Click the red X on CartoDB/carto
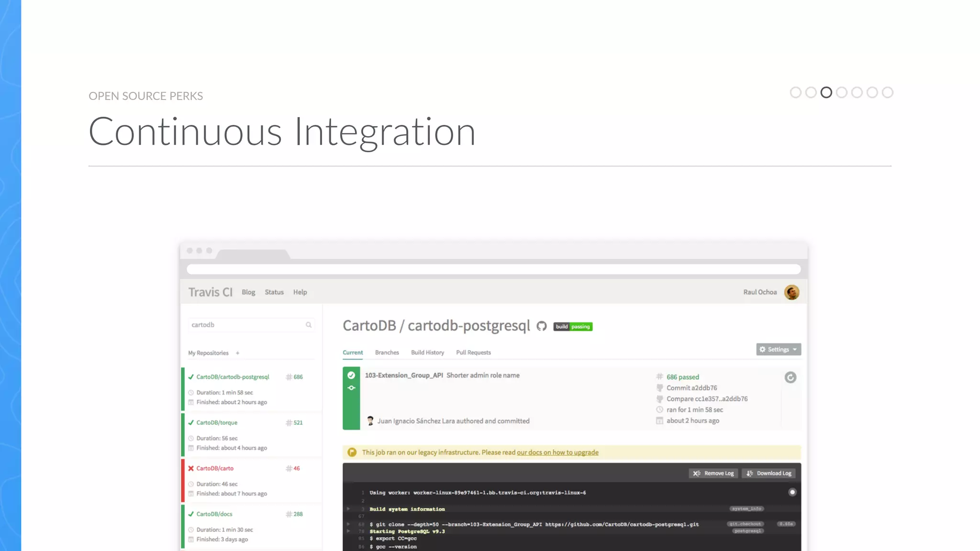This screenshot has width=980, height=551. coord(191,468)
